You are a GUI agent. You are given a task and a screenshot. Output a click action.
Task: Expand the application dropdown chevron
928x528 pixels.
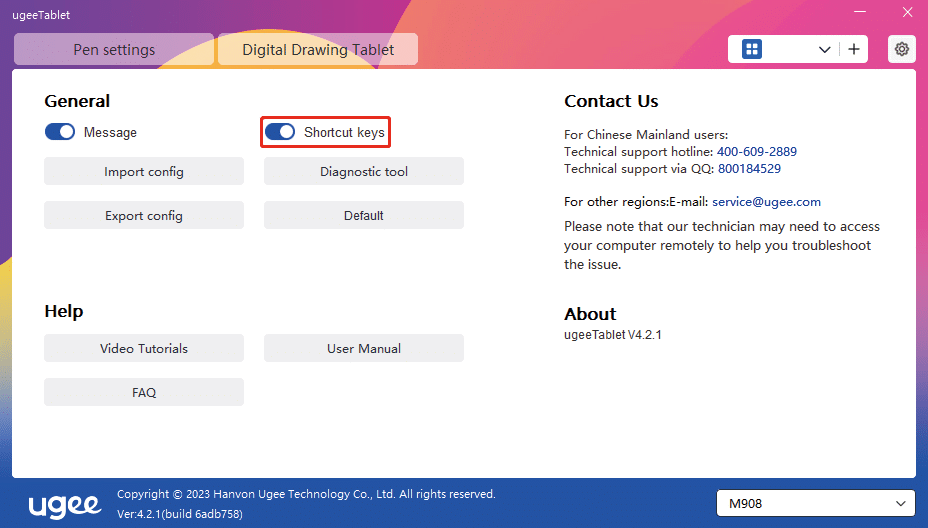[x=824, y=50]
